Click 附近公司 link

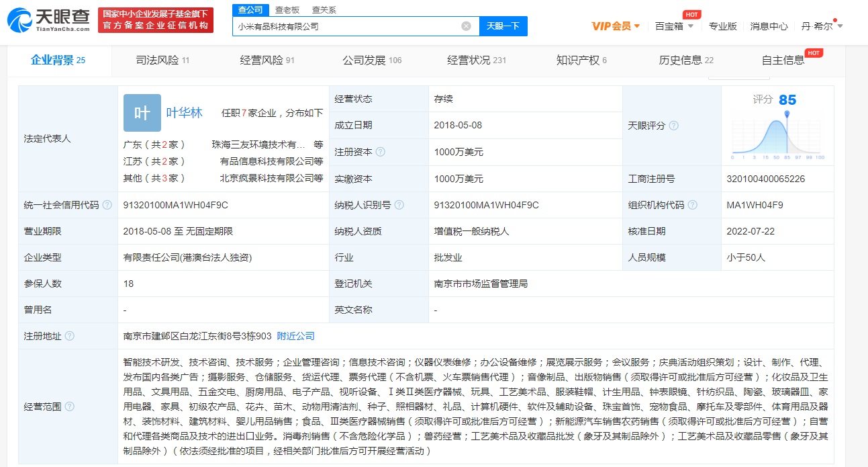click(x=296, y=336)
